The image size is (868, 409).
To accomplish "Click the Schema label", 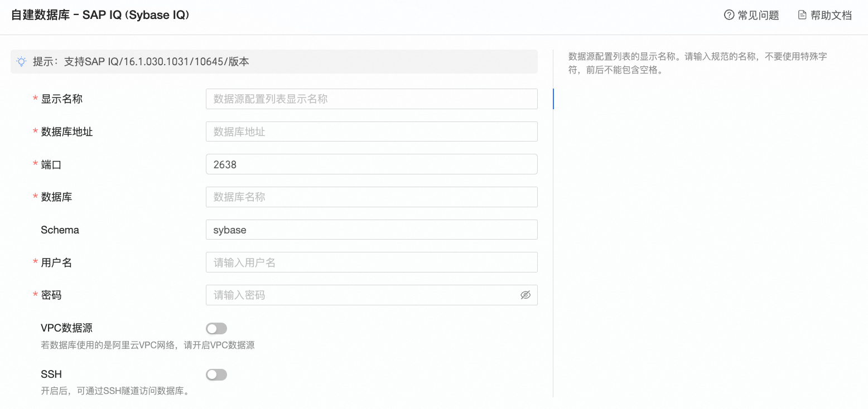I will pos(60,230).
